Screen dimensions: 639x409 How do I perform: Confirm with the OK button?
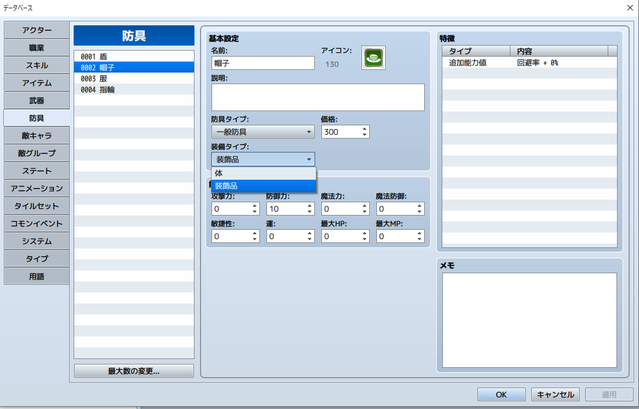pyautogui.click(x=501, y=394)
